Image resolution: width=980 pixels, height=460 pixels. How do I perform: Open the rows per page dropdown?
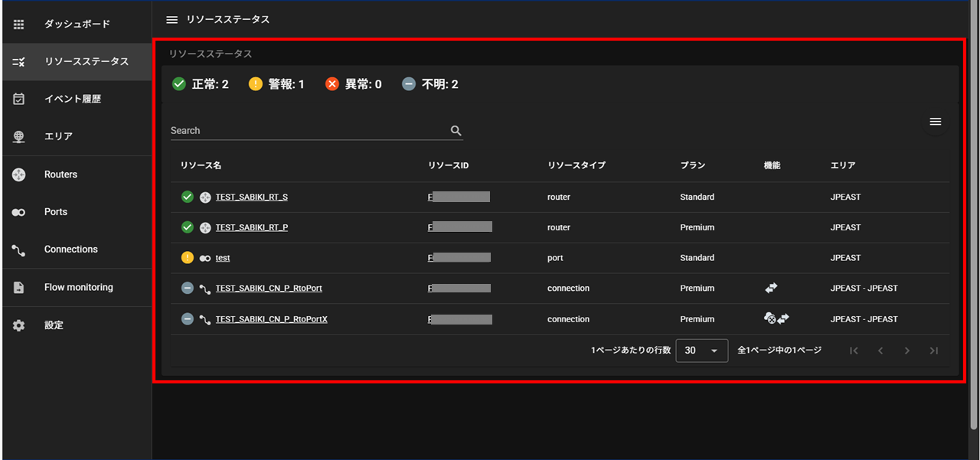[701, 351]
